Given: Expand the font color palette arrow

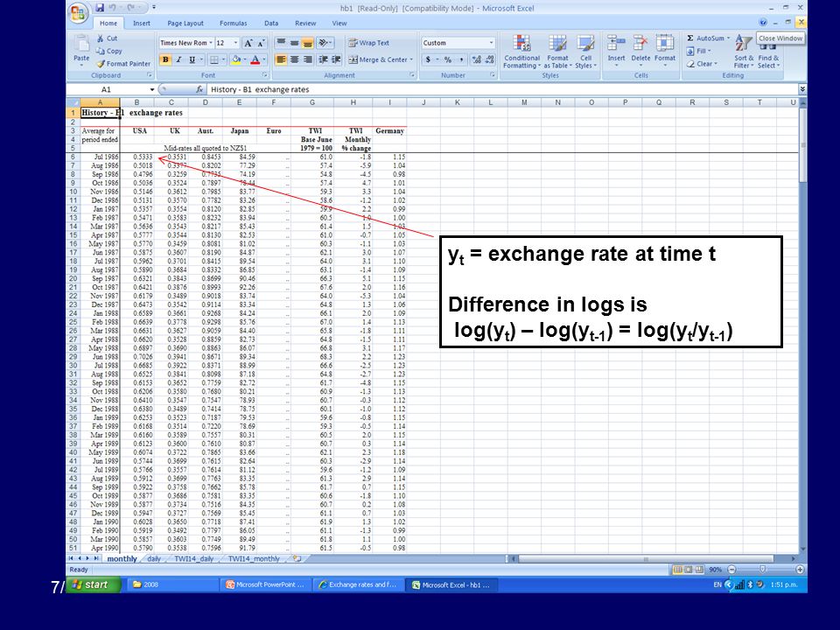Looking at the screenshot, I should click(x=264, y=60).
